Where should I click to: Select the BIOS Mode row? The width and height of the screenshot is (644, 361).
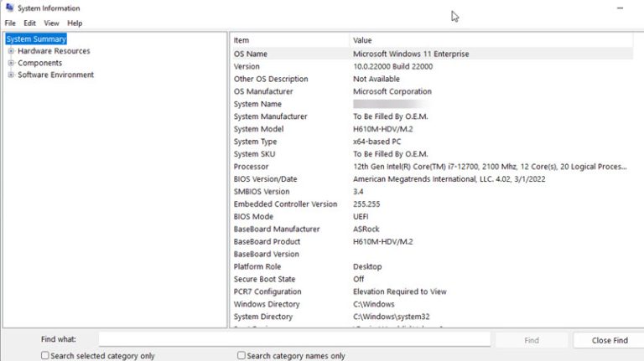tap(432, 217)
